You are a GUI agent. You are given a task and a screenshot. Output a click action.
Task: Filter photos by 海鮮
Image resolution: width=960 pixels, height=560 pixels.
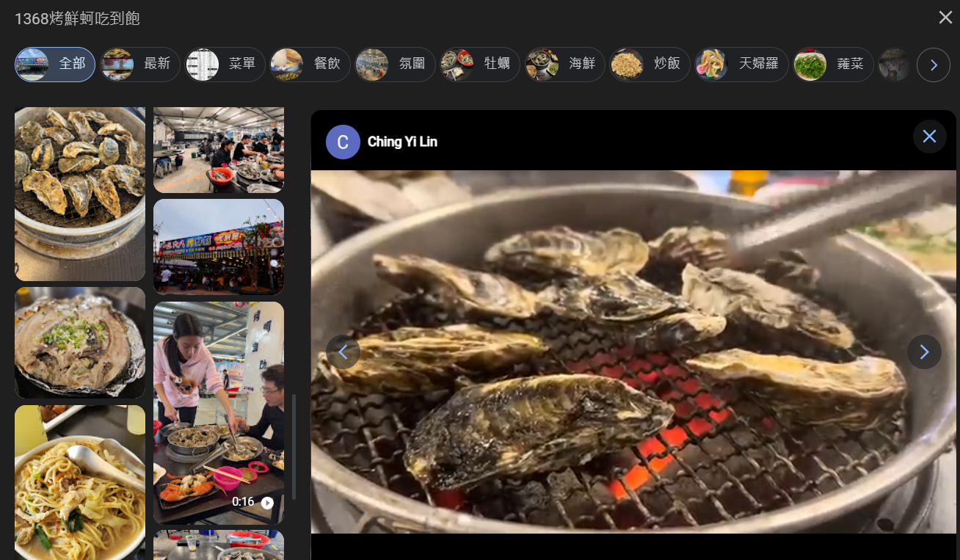[564, 65]
